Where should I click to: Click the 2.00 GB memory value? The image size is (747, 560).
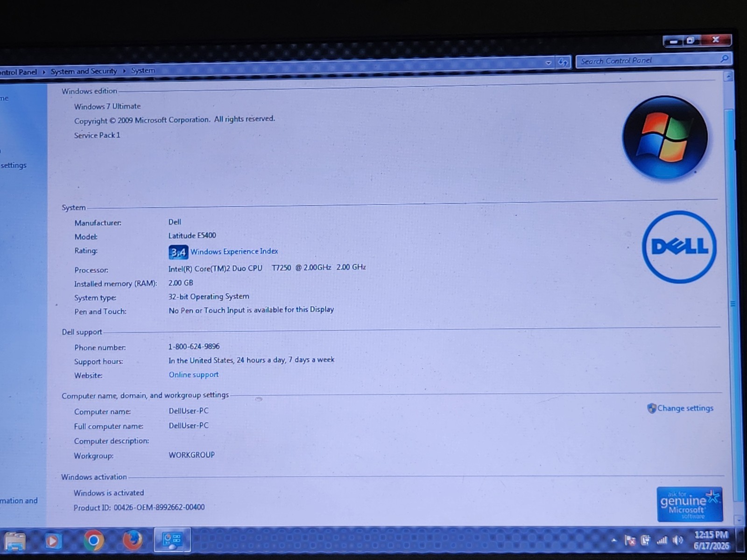[181, 283]
